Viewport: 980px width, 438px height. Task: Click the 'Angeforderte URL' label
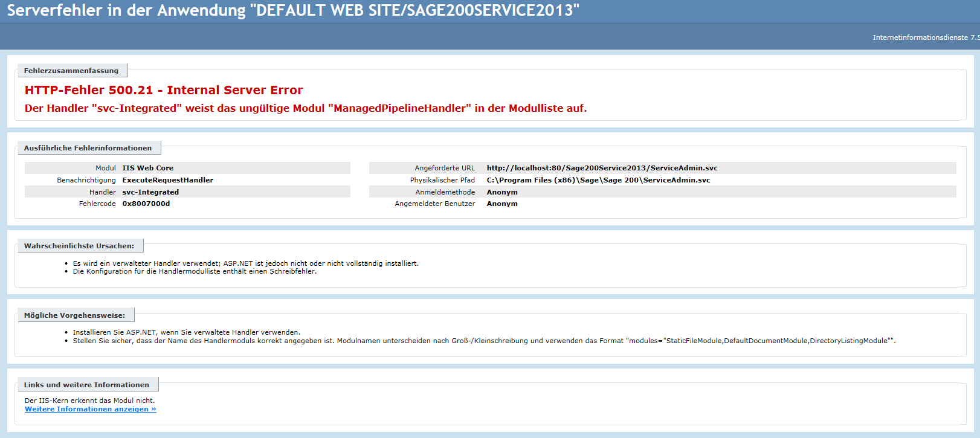coord(445,168)
